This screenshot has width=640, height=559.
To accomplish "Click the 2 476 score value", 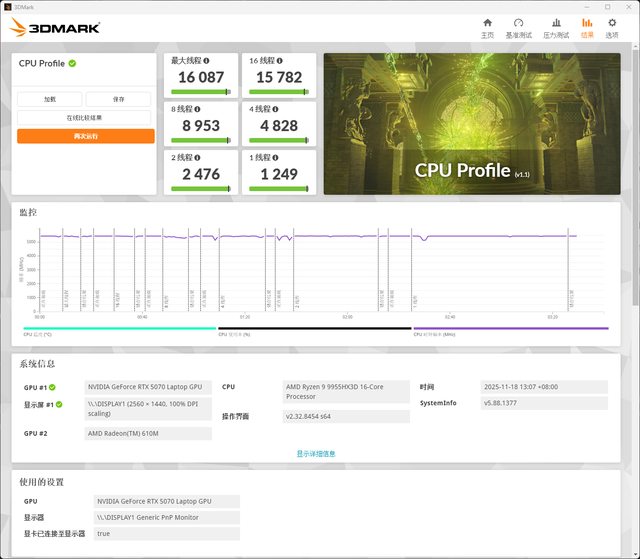I will [x=201, y=174].
